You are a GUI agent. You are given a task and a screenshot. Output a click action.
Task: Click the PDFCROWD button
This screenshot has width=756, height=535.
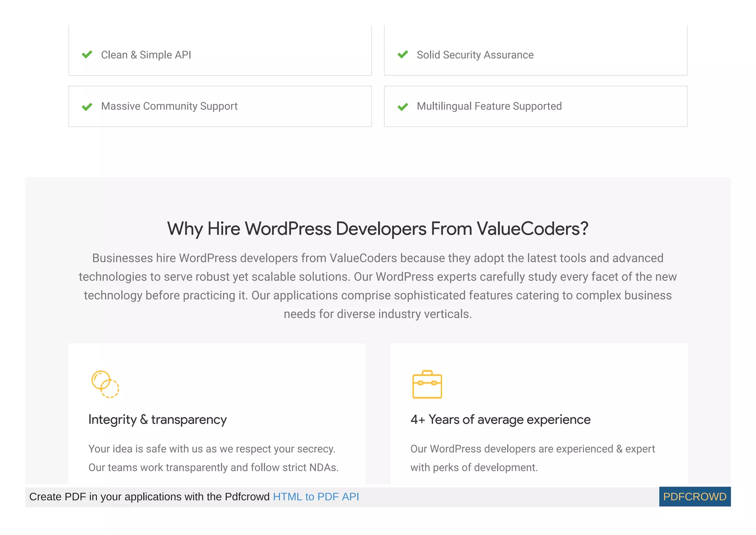(695, 497)
